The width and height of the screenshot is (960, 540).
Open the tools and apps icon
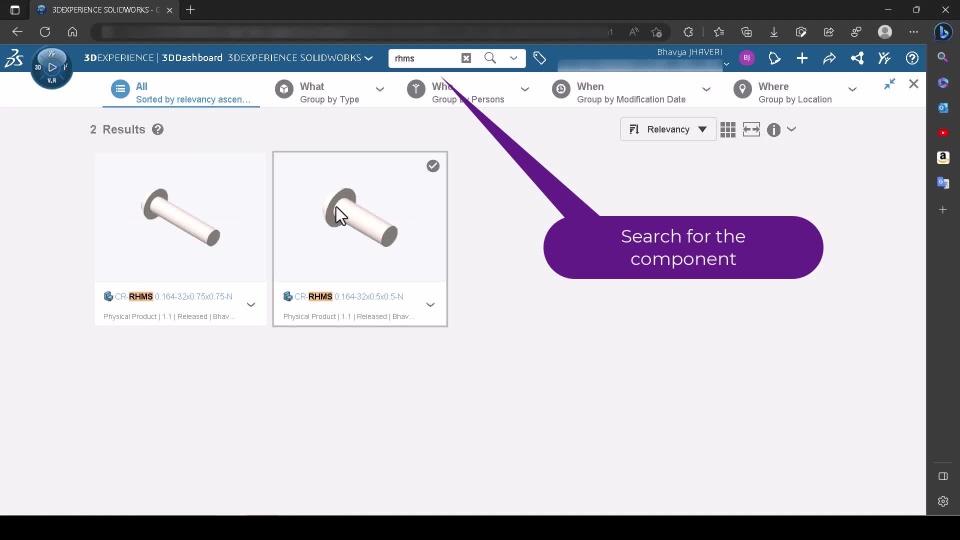[x=884, y=58]
